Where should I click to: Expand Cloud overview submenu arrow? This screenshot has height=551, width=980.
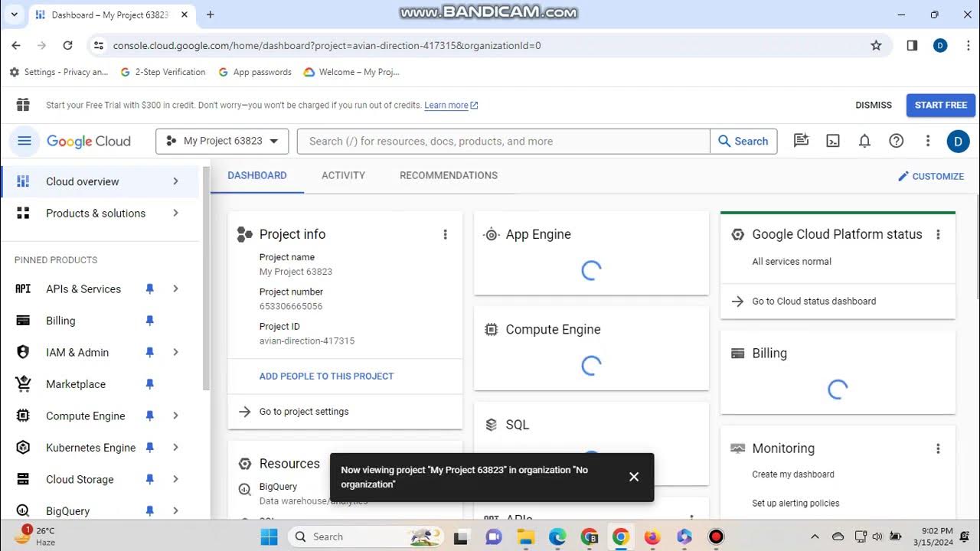(x=175, y=181)
